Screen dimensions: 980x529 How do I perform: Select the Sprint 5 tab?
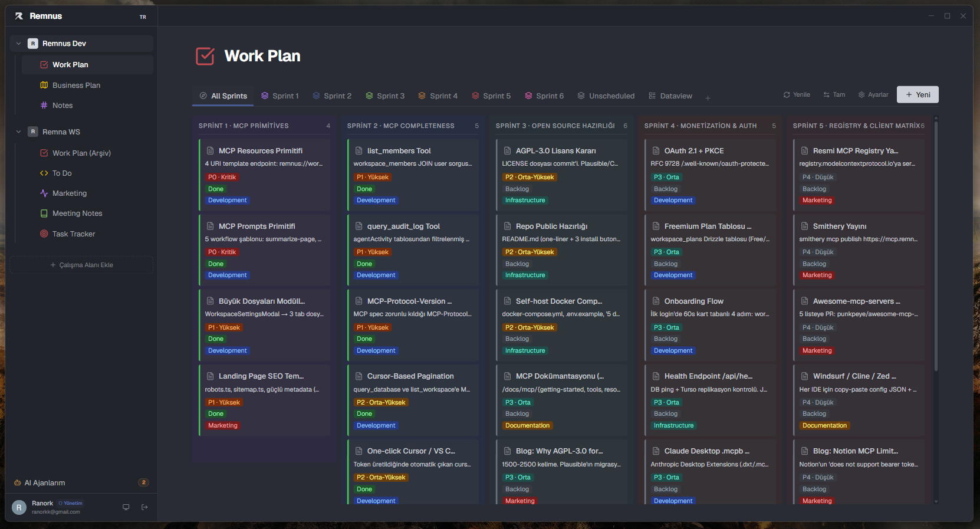click(x=491, y=96)
